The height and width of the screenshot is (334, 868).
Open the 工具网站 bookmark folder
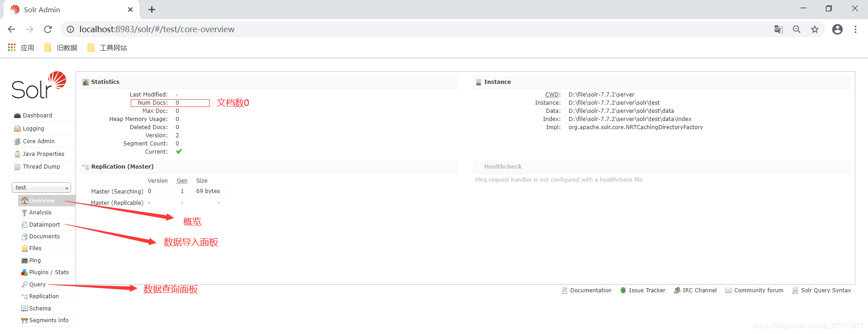tap(107, 48)
